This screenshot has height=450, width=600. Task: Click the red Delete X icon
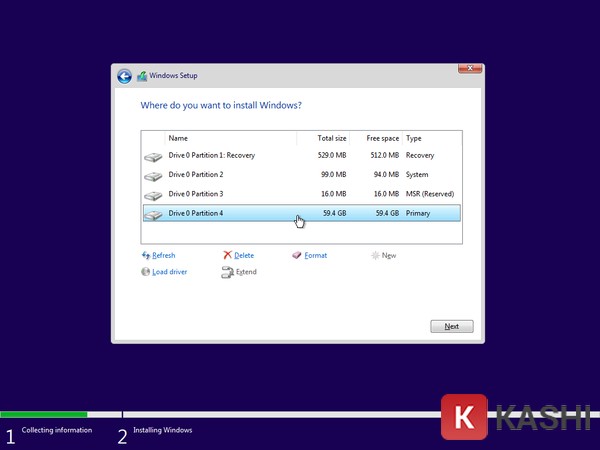point(227,255)
